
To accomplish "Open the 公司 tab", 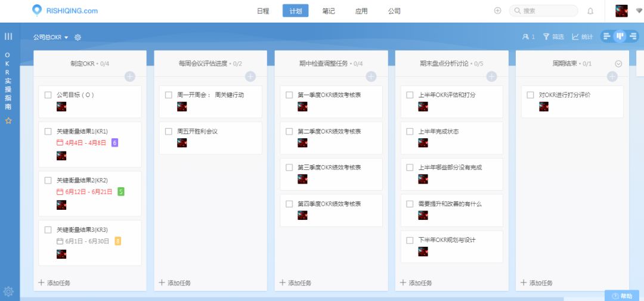I will [394, 11].
